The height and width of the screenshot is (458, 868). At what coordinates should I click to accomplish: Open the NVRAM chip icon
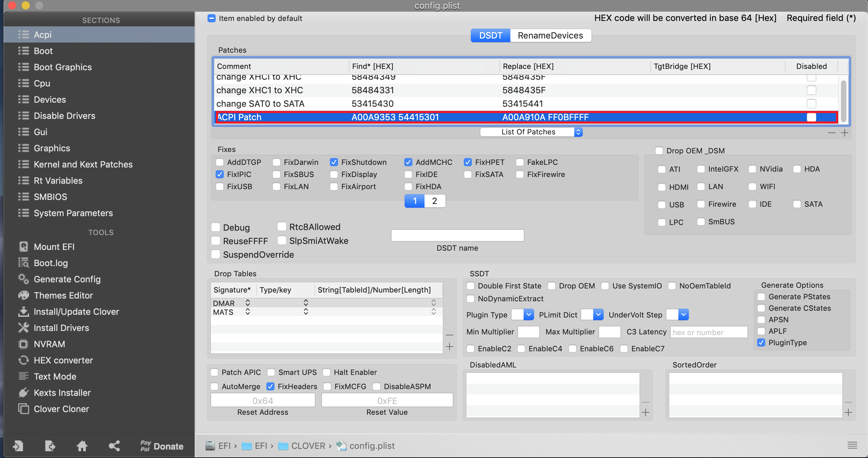(24, 344)
